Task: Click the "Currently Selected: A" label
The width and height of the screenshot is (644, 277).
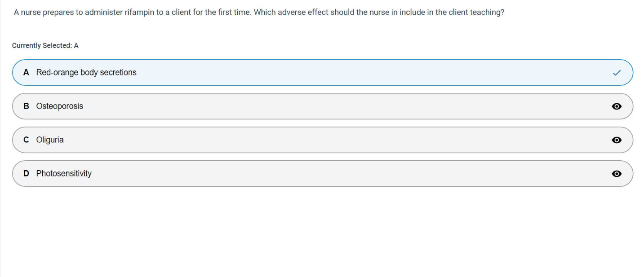Action: coord(45,46)
